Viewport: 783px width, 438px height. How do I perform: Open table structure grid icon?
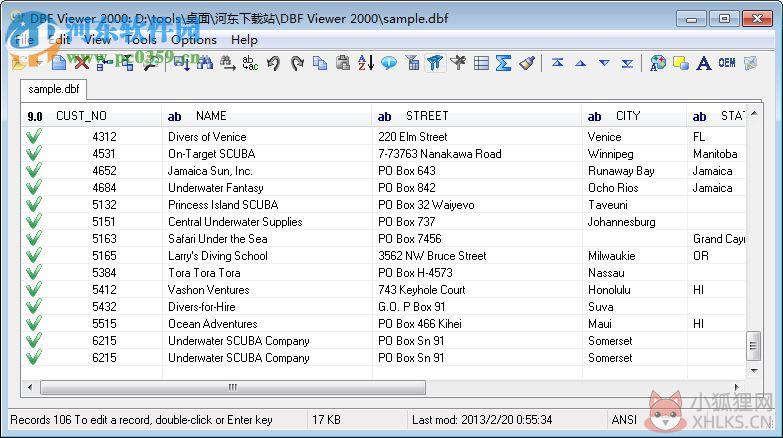tap(481, 63)
